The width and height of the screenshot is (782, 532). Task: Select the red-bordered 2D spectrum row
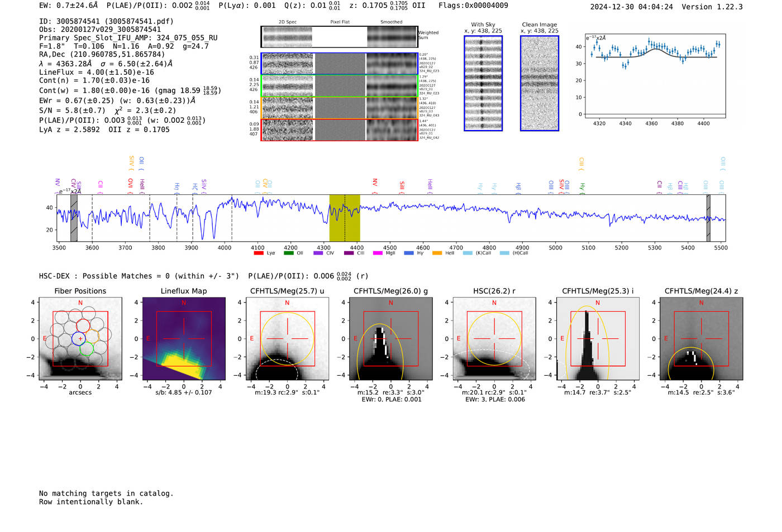(339, 130)
